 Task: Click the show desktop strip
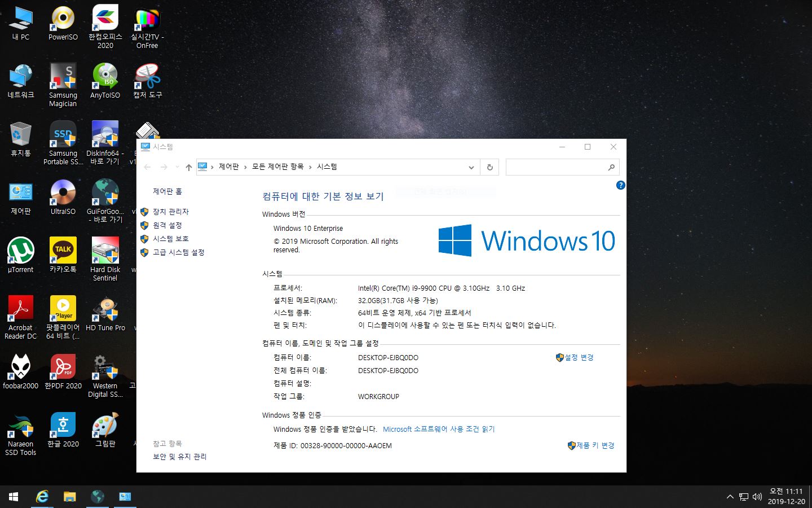coord(810,497)
